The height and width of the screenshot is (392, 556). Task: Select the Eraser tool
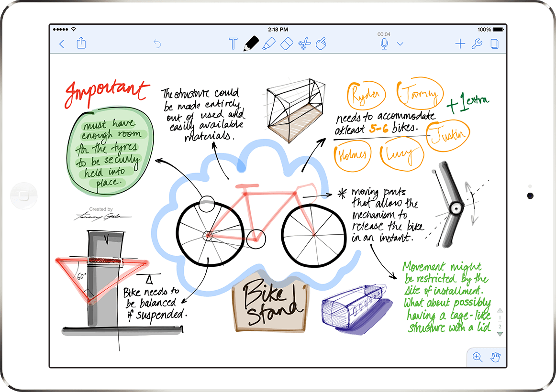(286, 43)
